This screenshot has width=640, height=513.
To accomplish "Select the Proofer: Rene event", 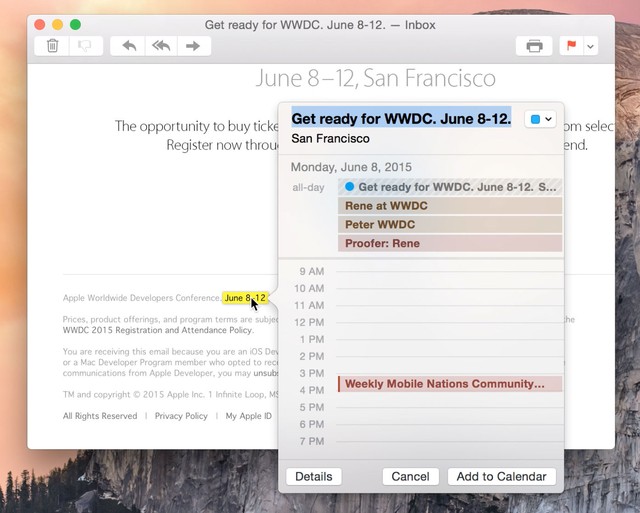I will point(450,243).
